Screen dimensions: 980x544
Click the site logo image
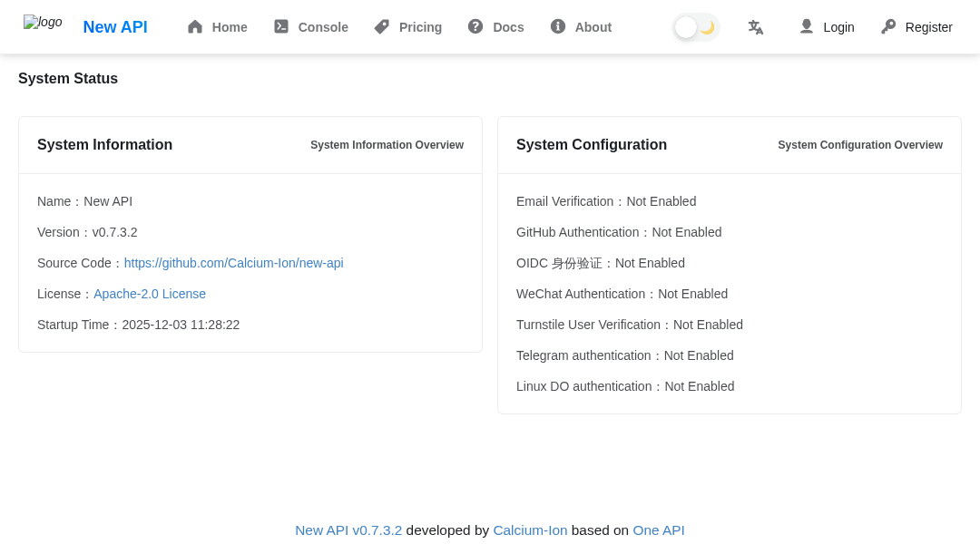(43, 22)
